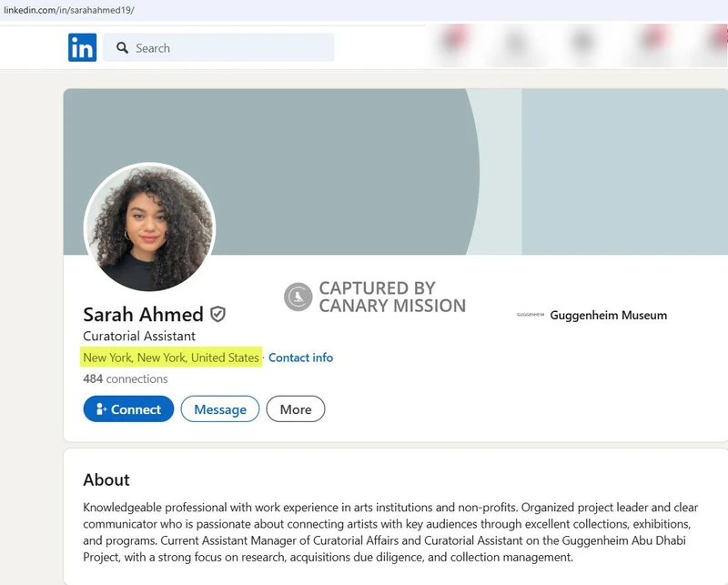This screenshot has width=728, height=585.
Task: Click the person-add icon inside Connect button
Action: pos(102,409)
